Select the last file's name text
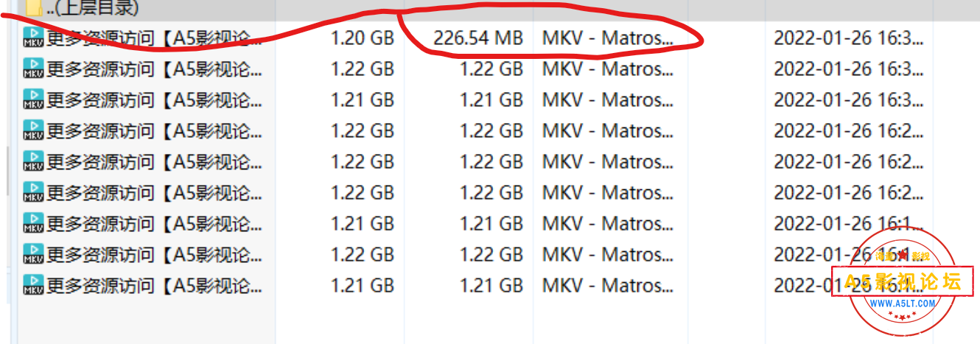980x344 pixels. 154,286
